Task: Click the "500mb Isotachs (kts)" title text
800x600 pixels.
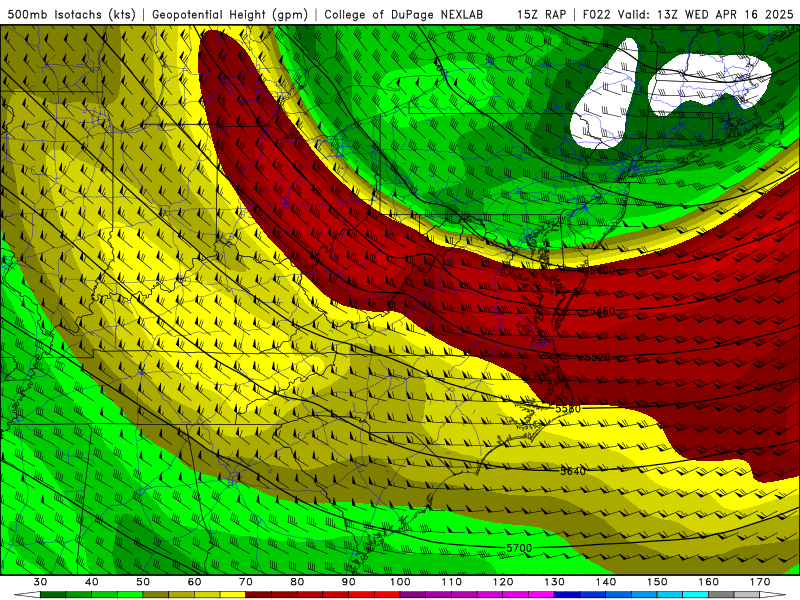Action: (71, 14)
